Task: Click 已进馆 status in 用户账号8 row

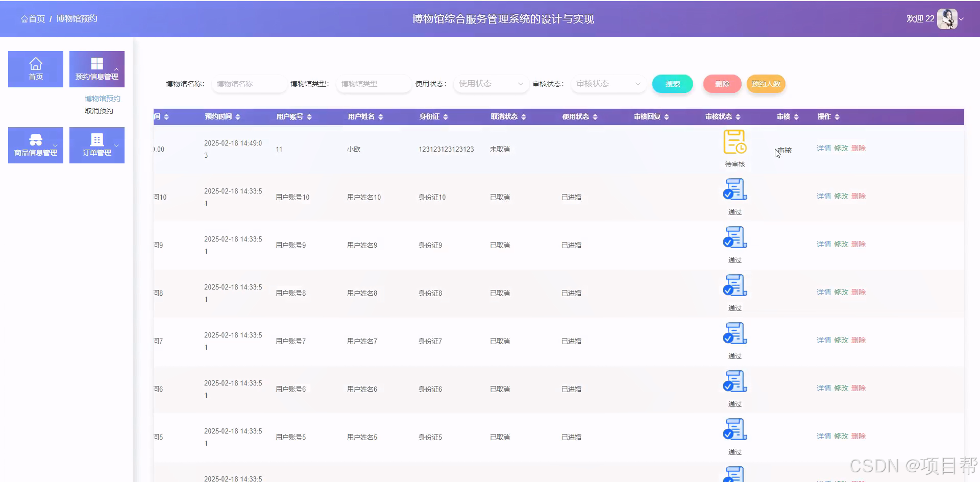Action: 571,293
